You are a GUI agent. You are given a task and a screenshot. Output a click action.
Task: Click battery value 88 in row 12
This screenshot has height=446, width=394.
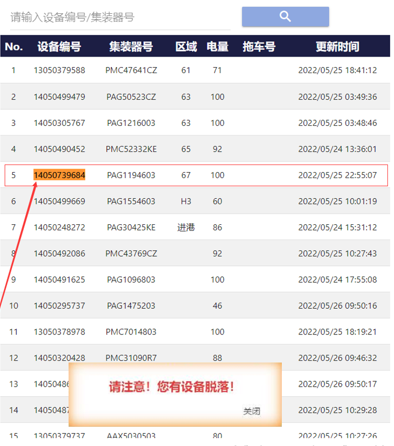tap(217, 358)
